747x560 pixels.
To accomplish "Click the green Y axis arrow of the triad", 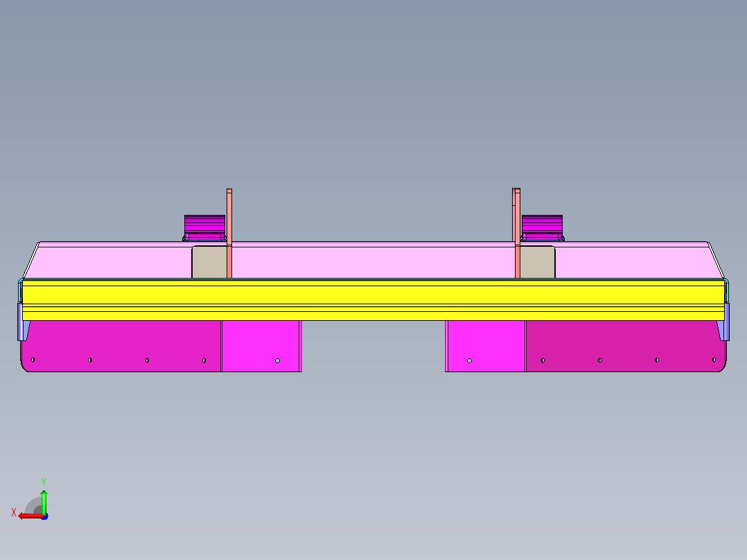I will (44, 501).
